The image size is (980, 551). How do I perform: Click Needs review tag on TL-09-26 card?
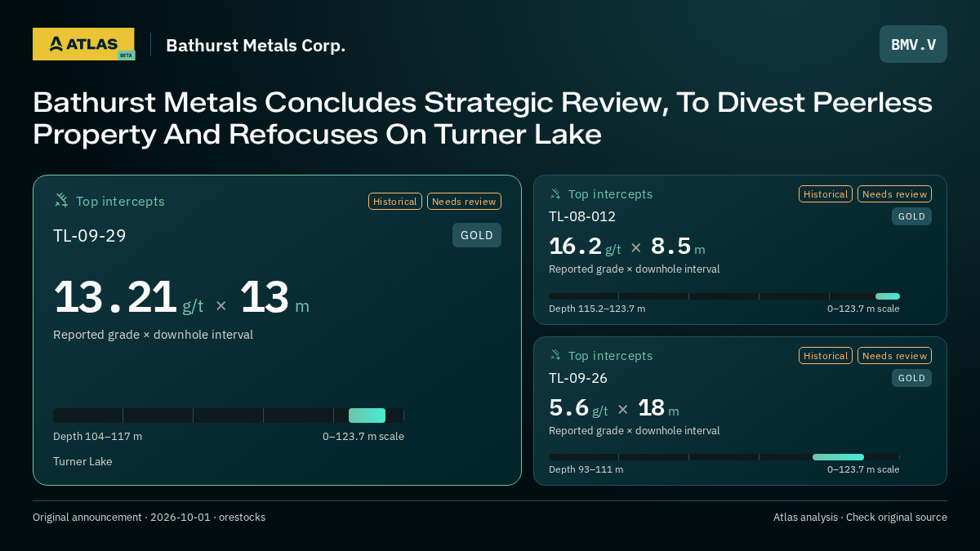tap(894, 356)
